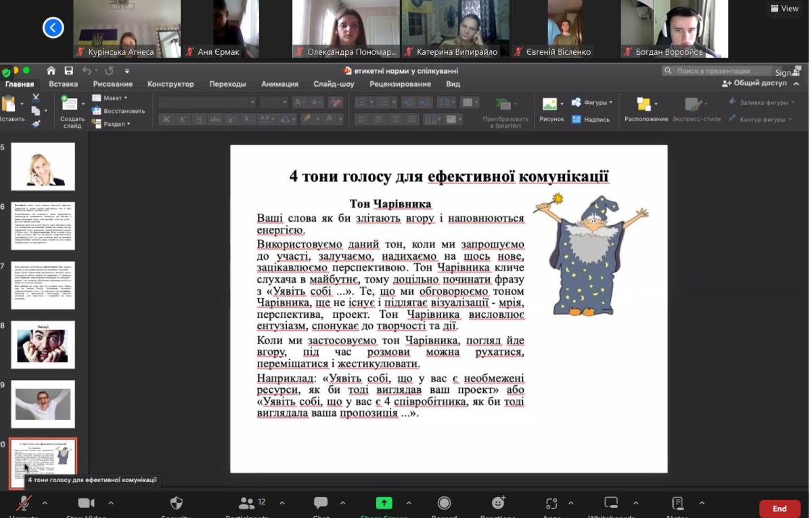Image resolution: width=812 pixels, height=518 pixels.
Task: Insert a picture using Рисунок icon
Action: (551, 105)
